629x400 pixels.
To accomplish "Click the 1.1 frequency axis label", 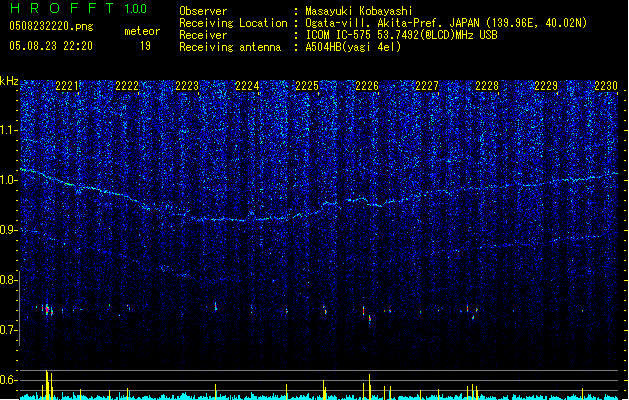I will (x=8, y=130).
